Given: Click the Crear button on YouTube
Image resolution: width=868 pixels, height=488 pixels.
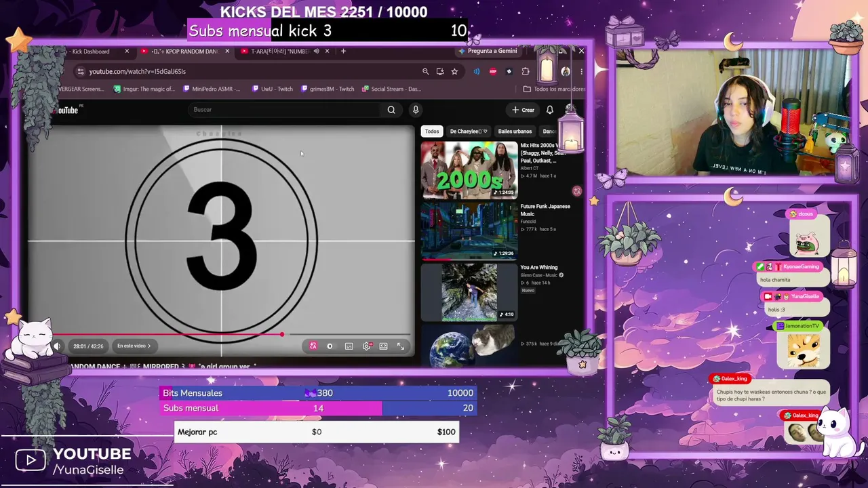Looking at the screenshot, I should click(524, 110).
